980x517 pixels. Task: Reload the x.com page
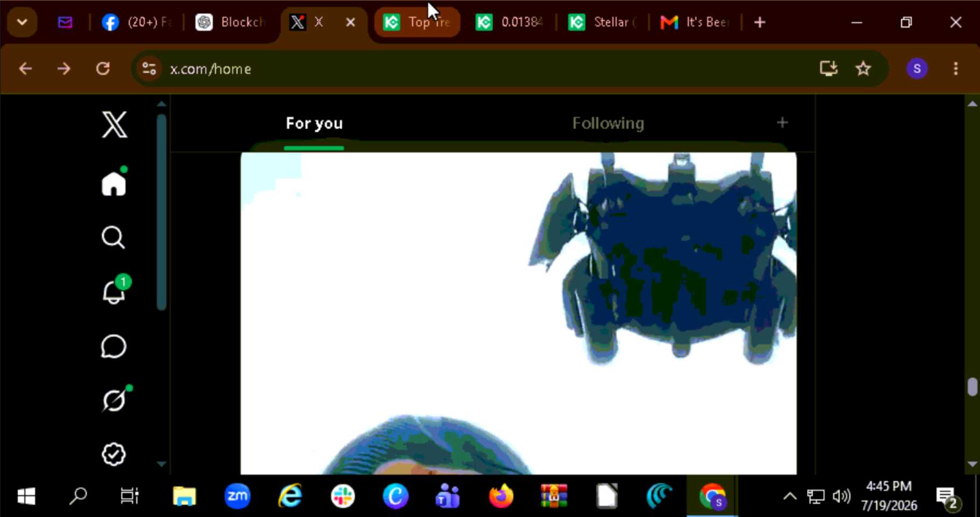[x=103, y=69]
